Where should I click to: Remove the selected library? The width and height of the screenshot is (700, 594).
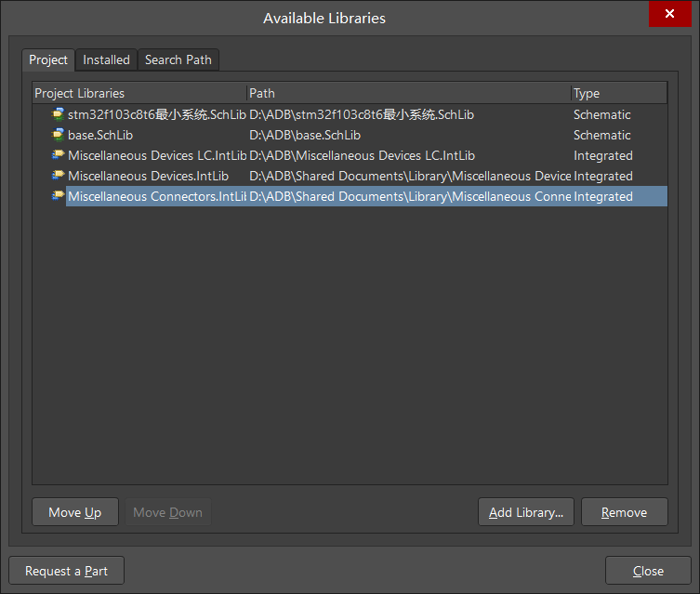[624, 512]
